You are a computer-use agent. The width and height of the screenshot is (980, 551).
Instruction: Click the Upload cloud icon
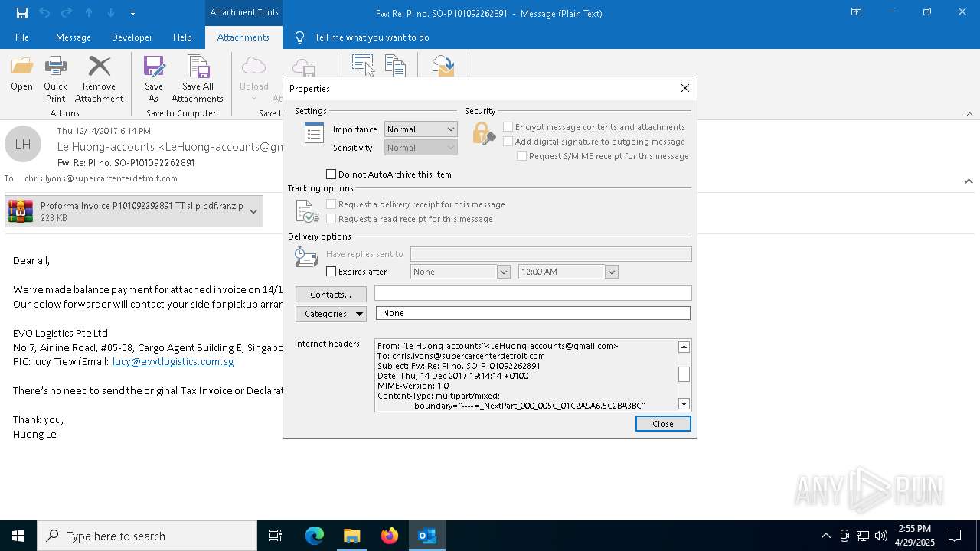click(253, 67)
